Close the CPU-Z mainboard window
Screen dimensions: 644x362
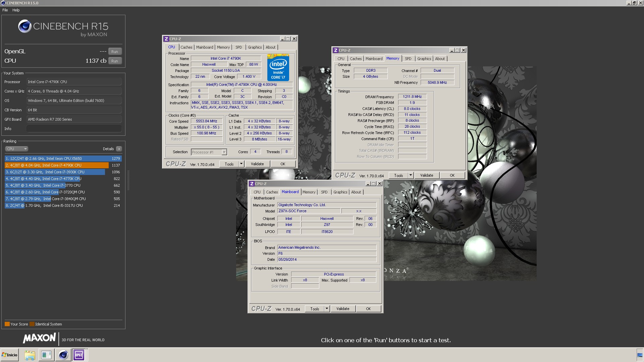point(380,184)
